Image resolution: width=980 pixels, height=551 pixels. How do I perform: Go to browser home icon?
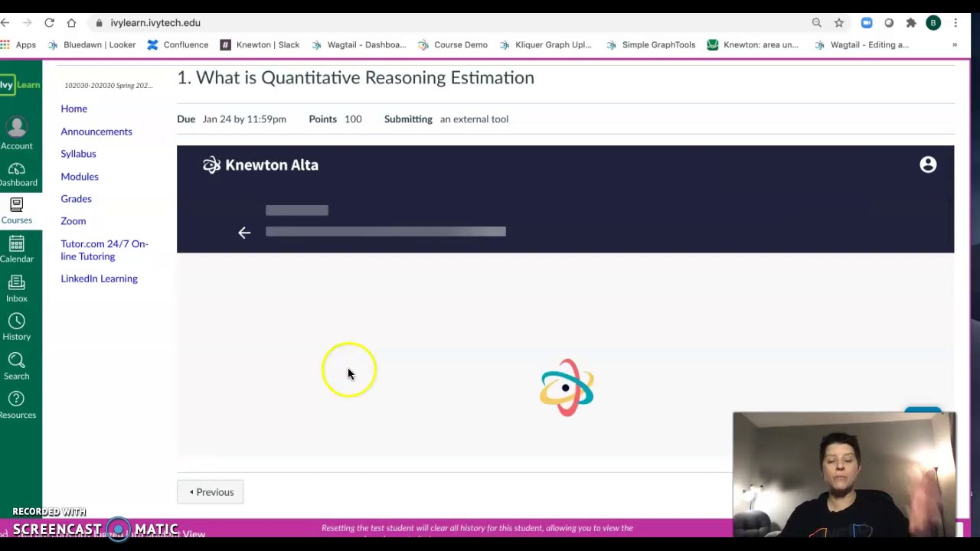(x=71, y=23)
